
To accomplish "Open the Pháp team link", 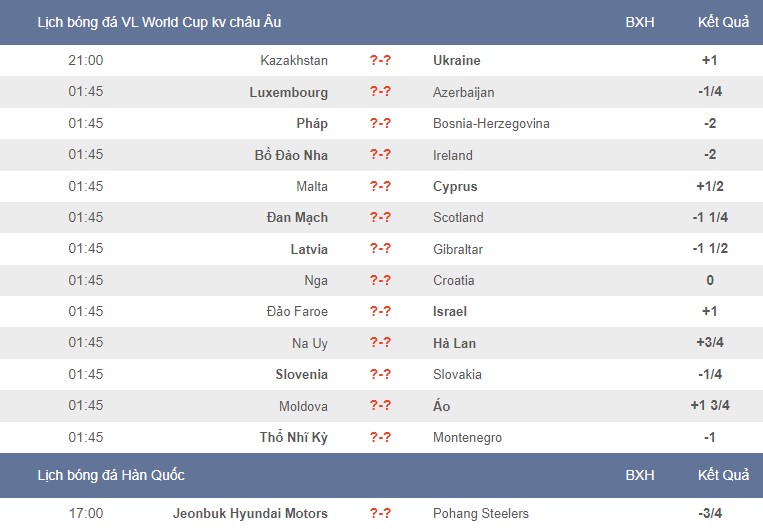I will point(312,123).
